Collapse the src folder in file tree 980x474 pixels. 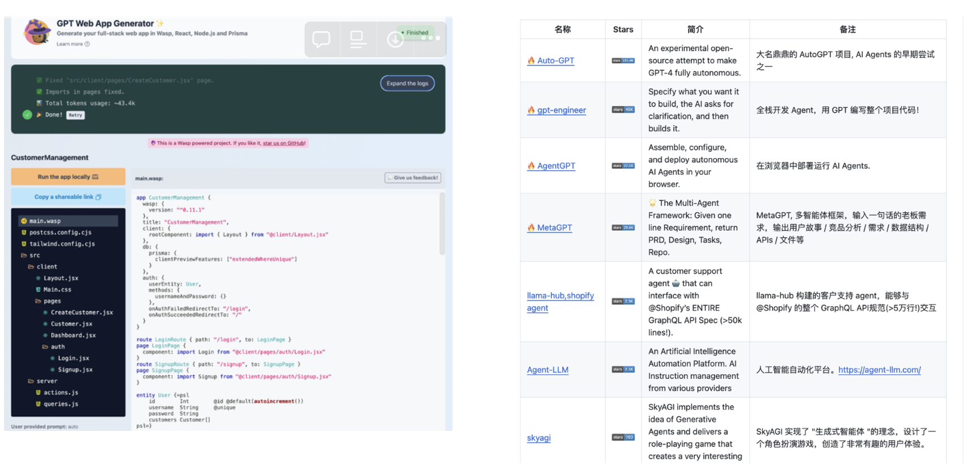tap(30, 256)
